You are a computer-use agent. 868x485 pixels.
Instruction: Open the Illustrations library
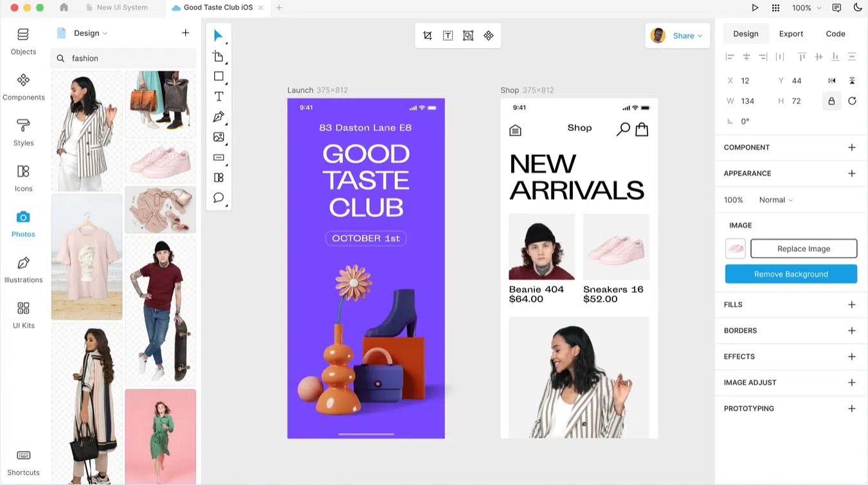coord(23,269)
